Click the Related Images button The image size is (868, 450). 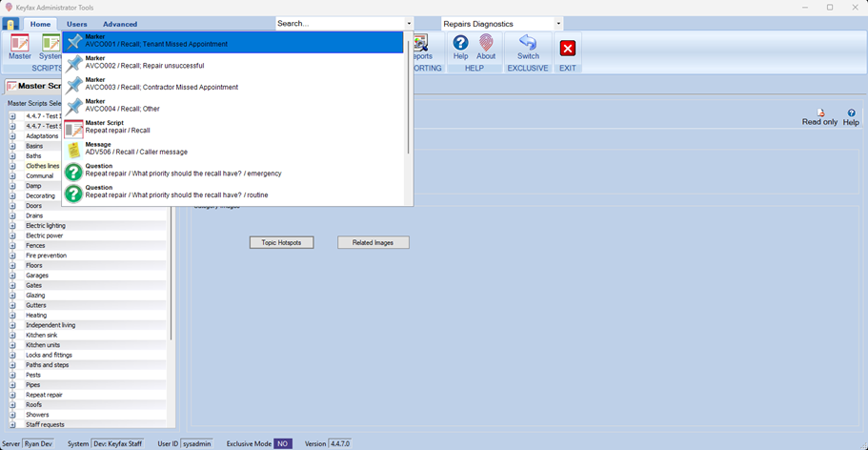pos(373,243)
